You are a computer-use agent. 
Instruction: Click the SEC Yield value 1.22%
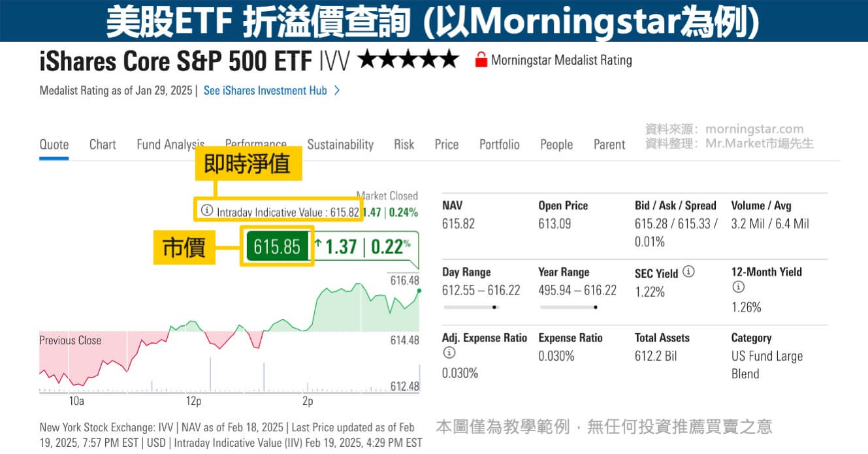(650, 291)
